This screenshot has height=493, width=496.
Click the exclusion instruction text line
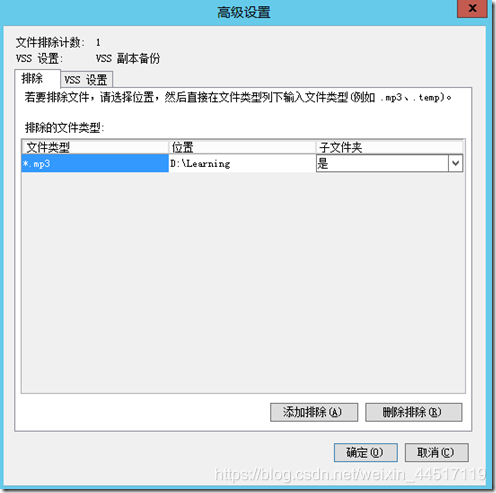coord(238,97)
